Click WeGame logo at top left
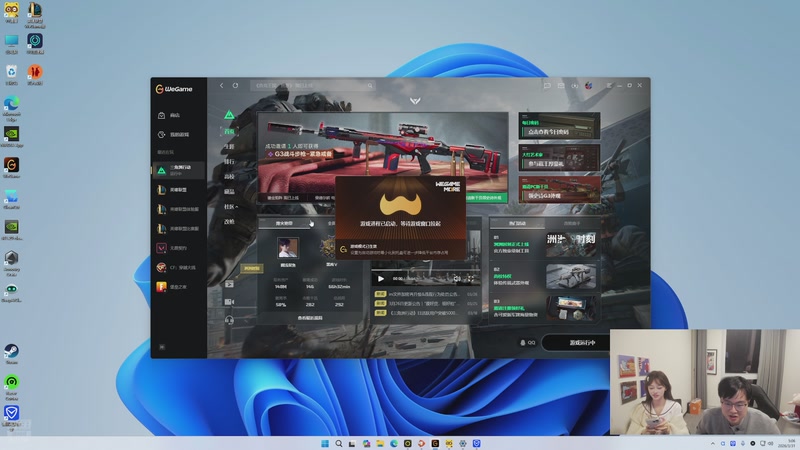 174,89
